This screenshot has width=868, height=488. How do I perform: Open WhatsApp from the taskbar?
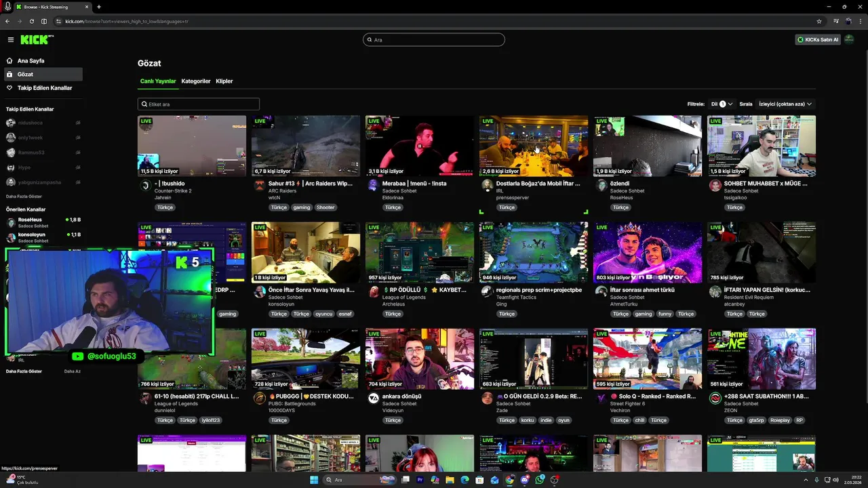tap(539, 480)
